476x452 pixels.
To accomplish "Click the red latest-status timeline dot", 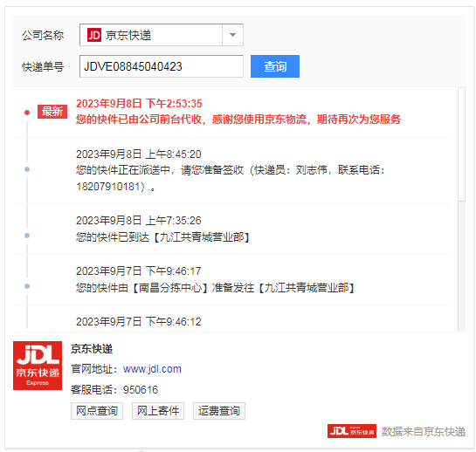I will tap(27, 113).
